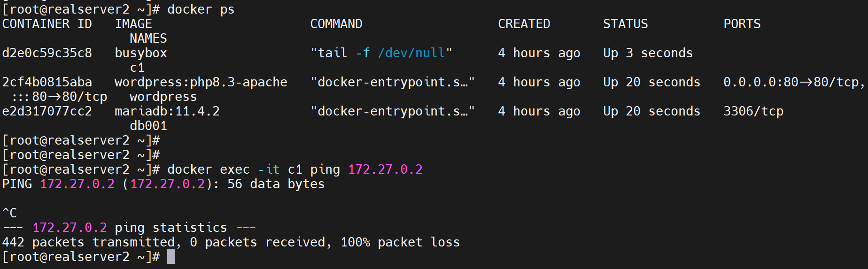
Task: Click the mariadb:11.4.2 image name
Action: click(x=167, y=111)
